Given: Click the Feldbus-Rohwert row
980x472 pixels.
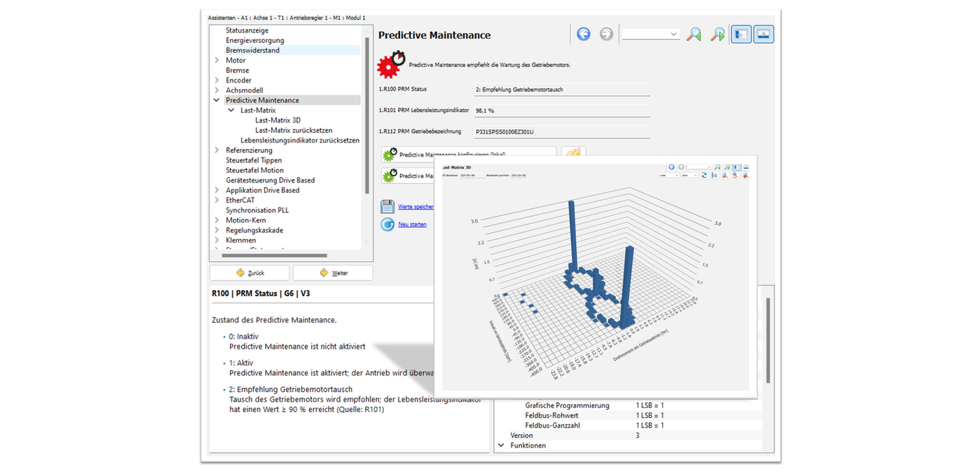Looking at the screenshot, I should click(x=628, y=416).
